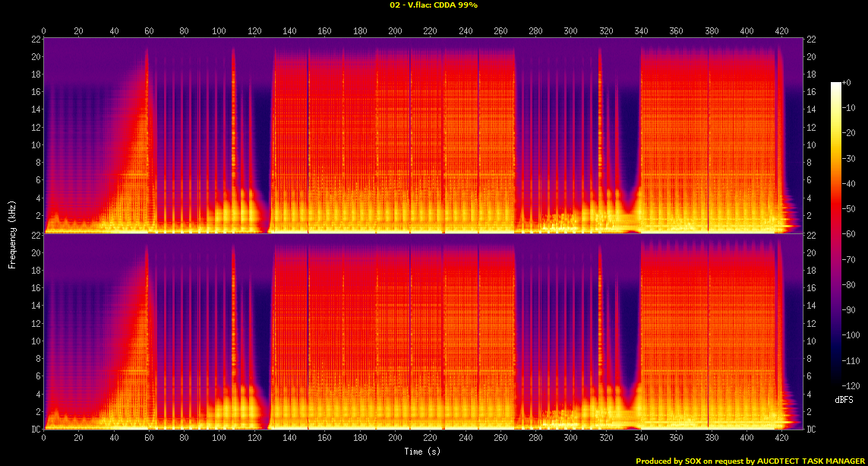Image resolution: width=868 pixels, height=466 pixels.
Task: Click the upper channel spectrogram plot
Action: pyautogui.click(x=423, y=136)
